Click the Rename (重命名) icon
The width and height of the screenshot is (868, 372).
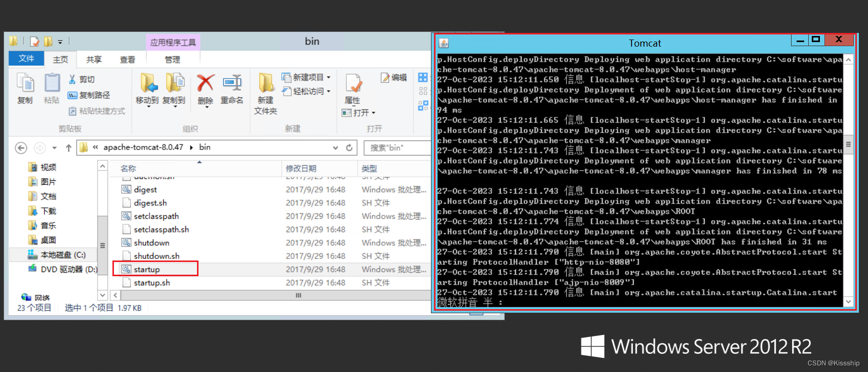pyautogui.click(x=232, y=83)
